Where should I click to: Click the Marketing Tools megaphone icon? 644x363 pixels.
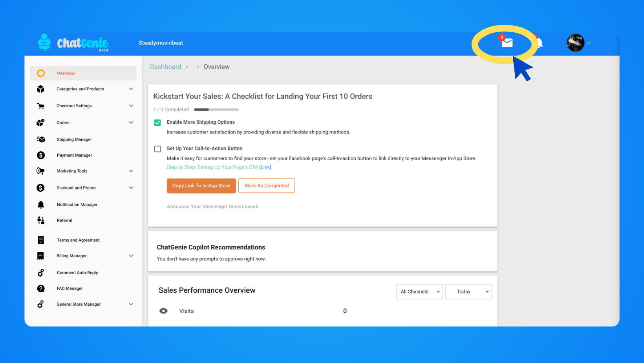click(40, 171)
